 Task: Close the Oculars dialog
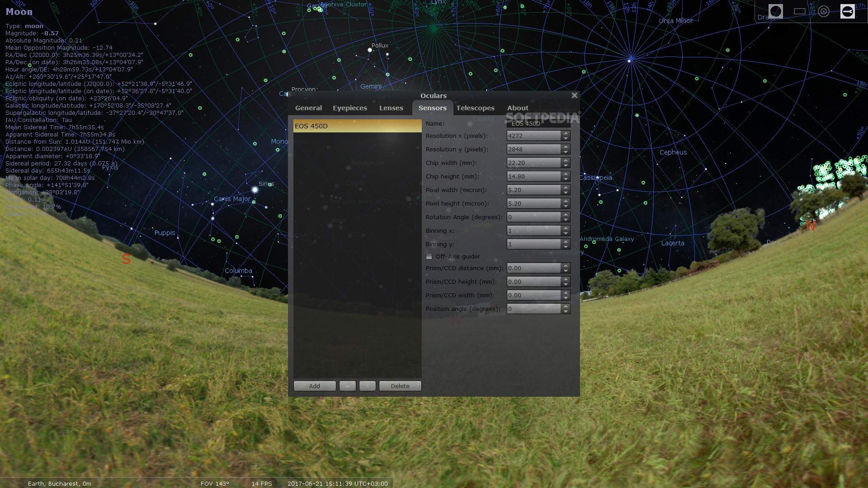click(x=574, y=95)
